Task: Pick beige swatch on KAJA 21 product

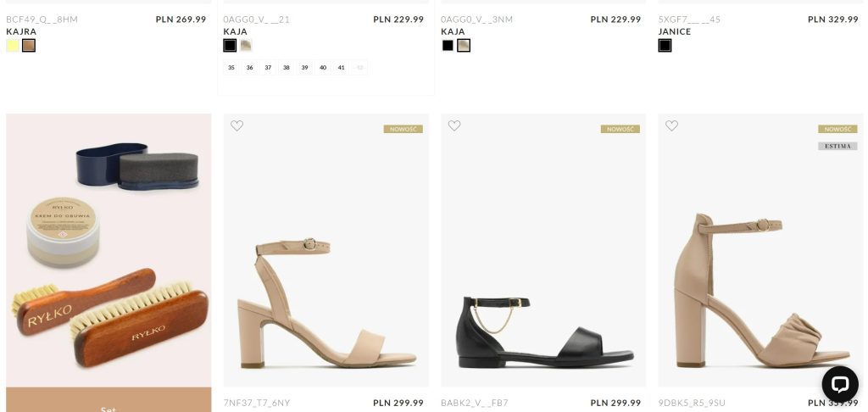Action: pyautogui.click(x=246, y=46)
